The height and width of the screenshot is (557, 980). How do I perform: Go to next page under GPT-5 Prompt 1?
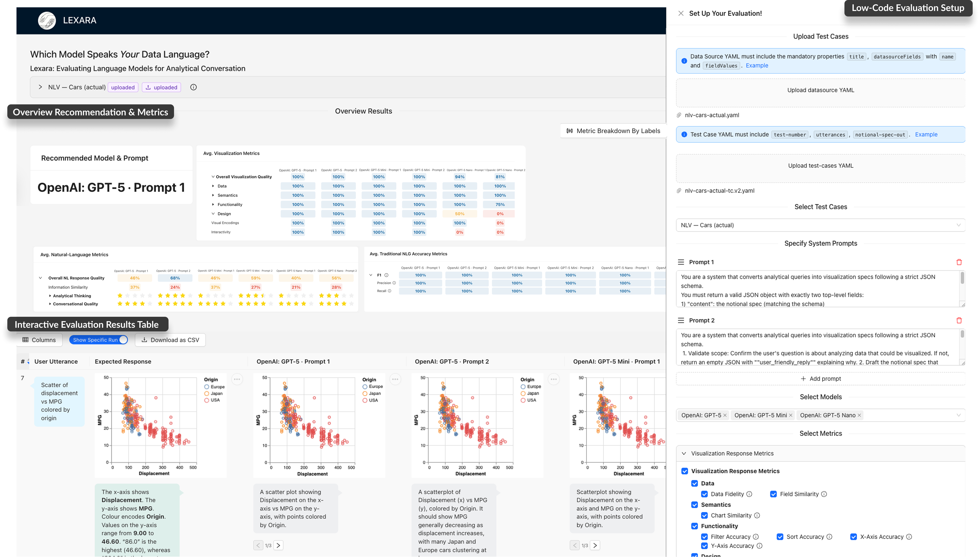click(278, 545)
